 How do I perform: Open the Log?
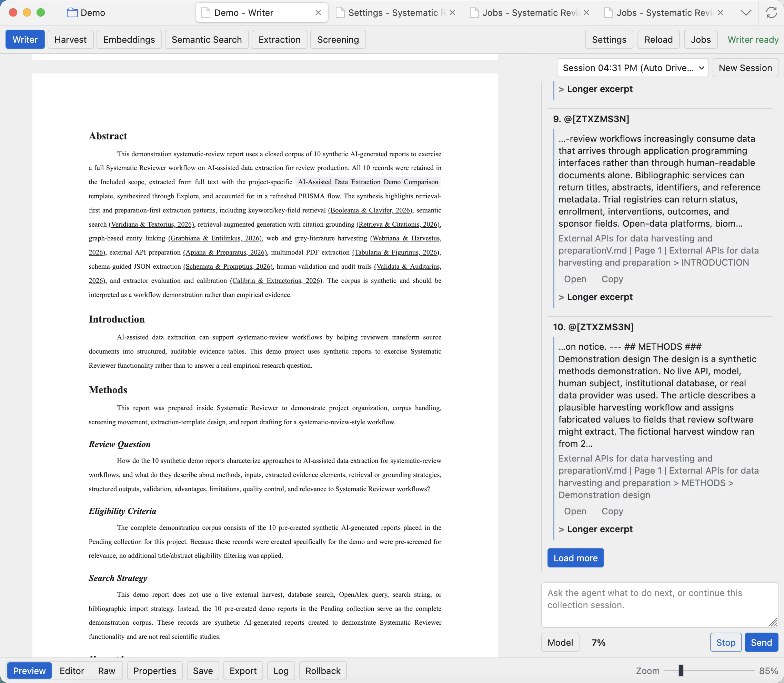tap(281, 671)
